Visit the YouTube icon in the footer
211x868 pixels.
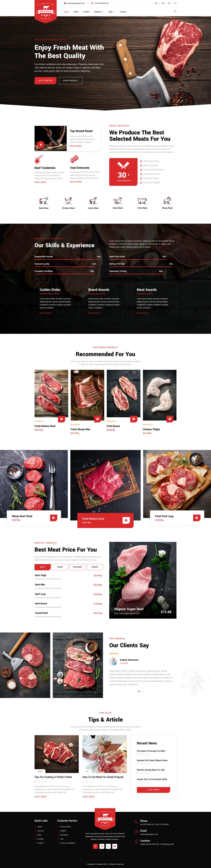pos(115,846)
